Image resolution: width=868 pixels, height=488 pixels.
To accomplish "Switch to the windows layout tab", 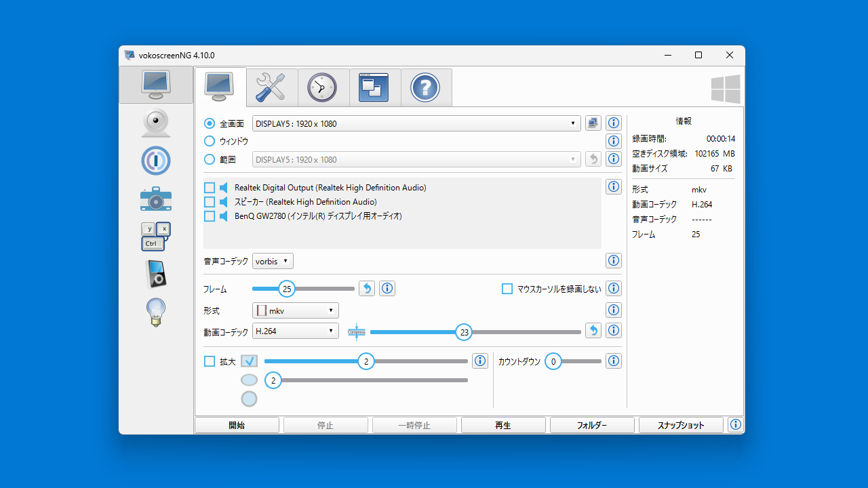I will [375, 87].
